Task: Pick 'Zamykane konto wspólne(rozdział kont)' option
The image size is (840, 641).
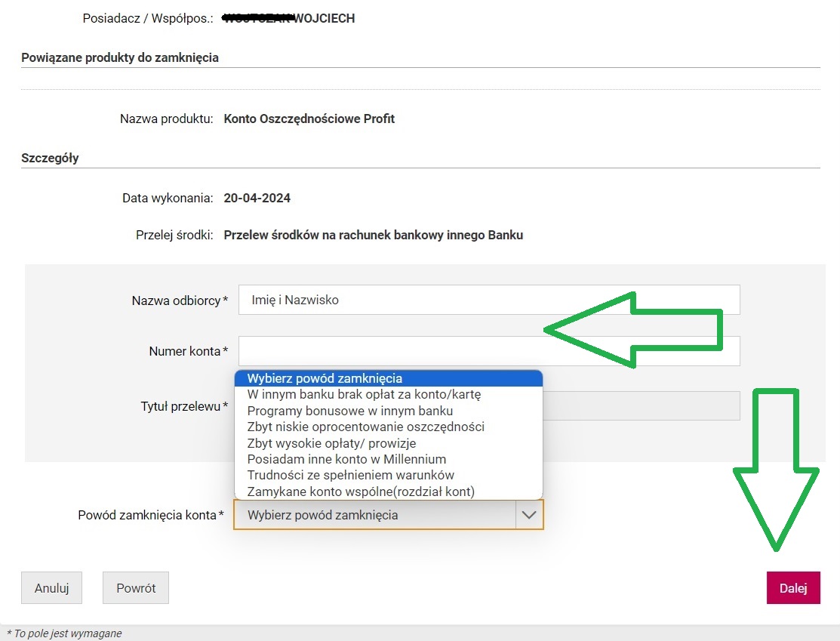Action: [361, 492]
